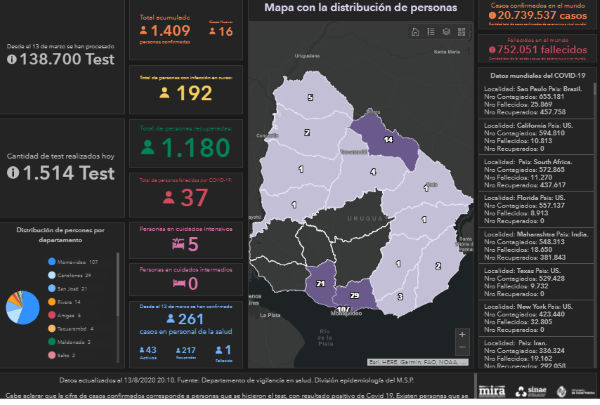
Task: Select the New York US world data entry
Action: 536,318
